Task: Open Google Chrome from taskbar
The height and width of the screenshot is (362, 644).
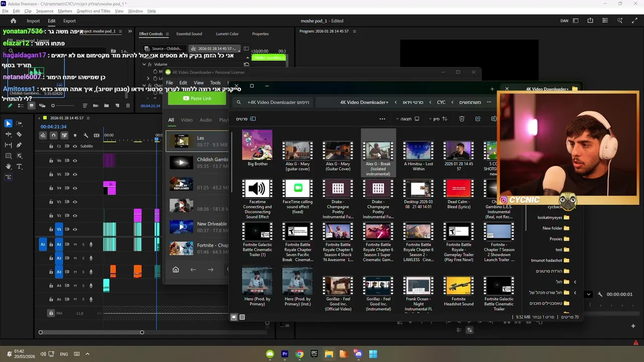Action: (299, 354)
